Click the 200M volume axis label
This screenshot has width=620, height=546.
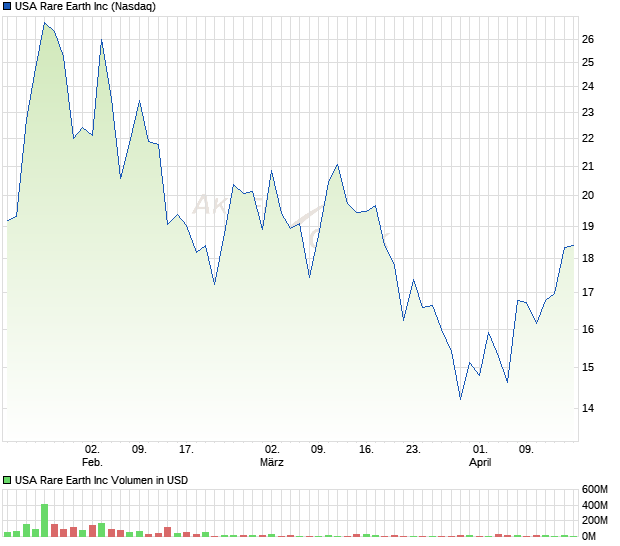[x=594, y=521]
